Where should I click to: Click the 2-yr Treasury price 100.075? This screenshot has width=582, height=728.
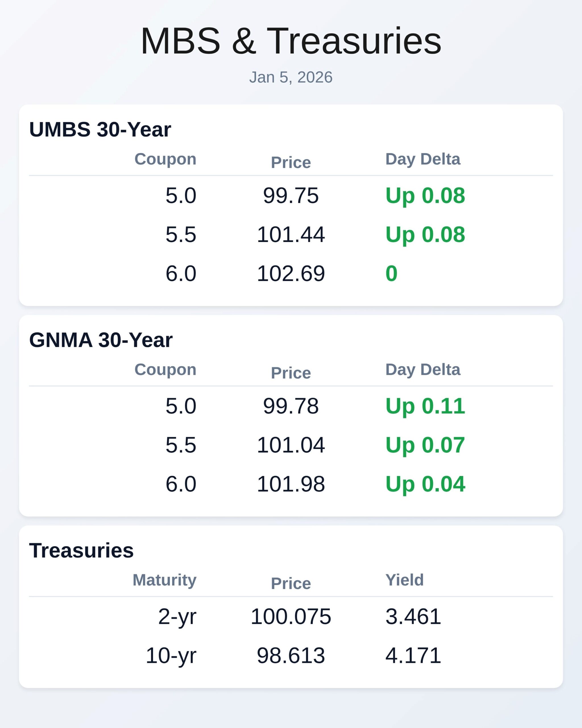tap(291, 616)
